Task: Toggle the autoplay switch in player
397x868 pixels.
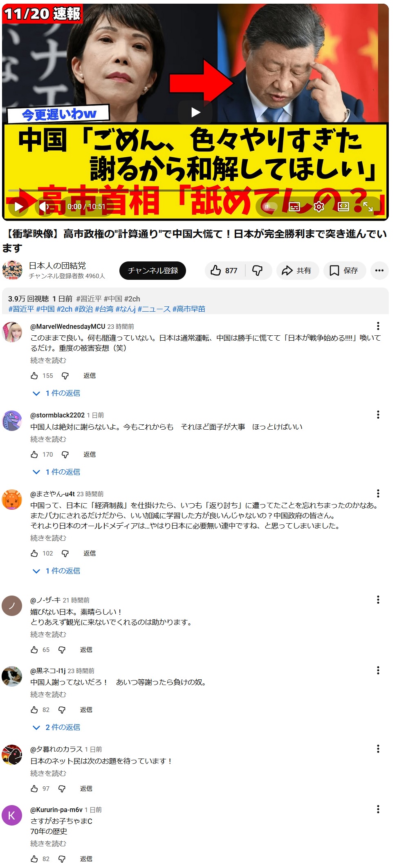Action: tap(270, 207)
